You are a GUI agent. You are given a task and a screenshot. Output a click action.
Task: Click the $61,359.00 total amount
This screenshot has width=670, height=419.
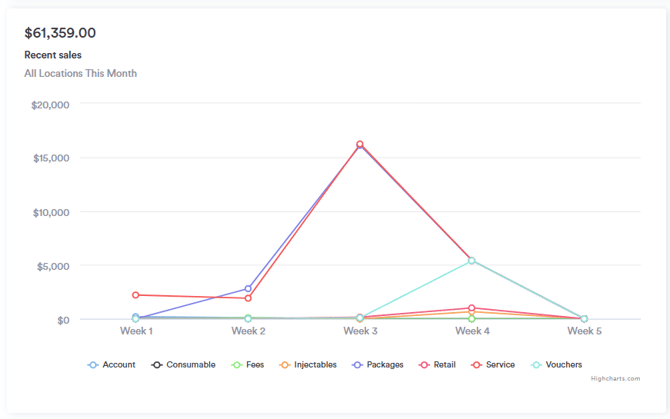pos(60,33)
